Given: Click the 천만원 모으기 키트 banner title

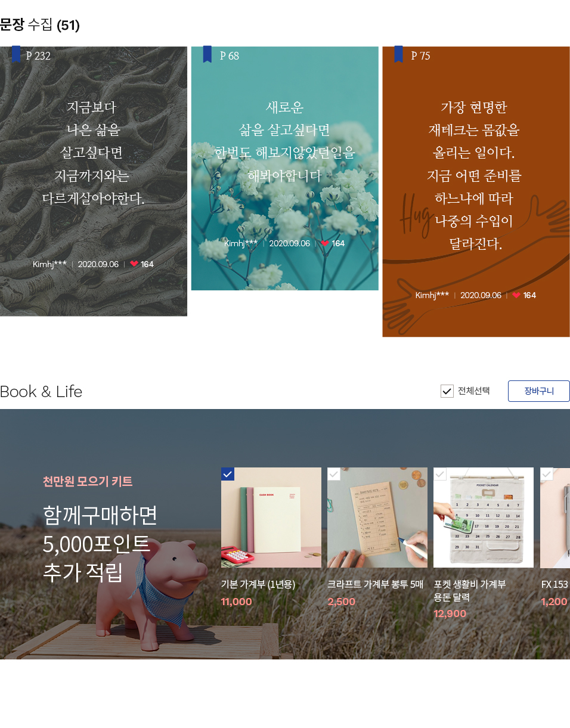Looking at the screenshot, I should coord(88,481).
